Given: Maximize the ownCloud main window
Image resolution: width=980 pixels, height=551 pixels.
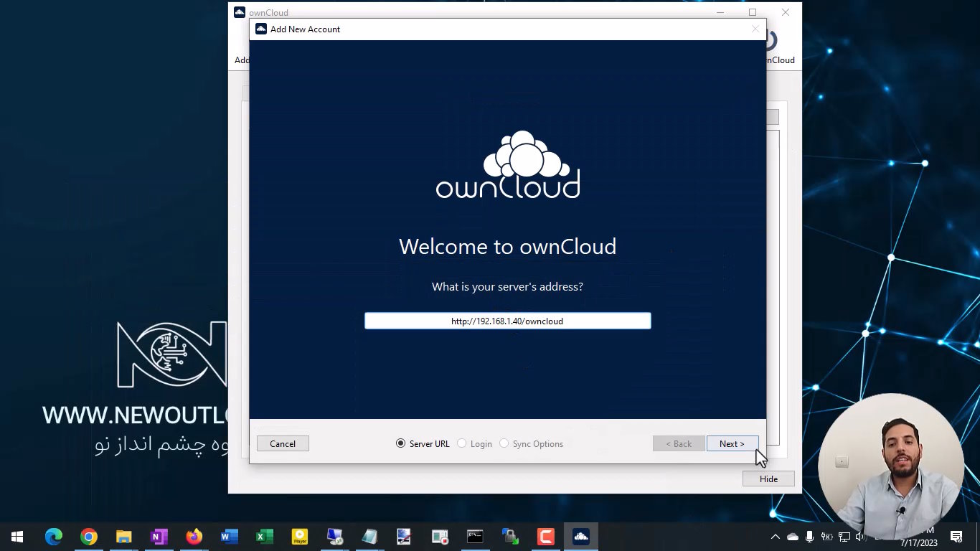Looking at the screenshot, I should (753, 12).
